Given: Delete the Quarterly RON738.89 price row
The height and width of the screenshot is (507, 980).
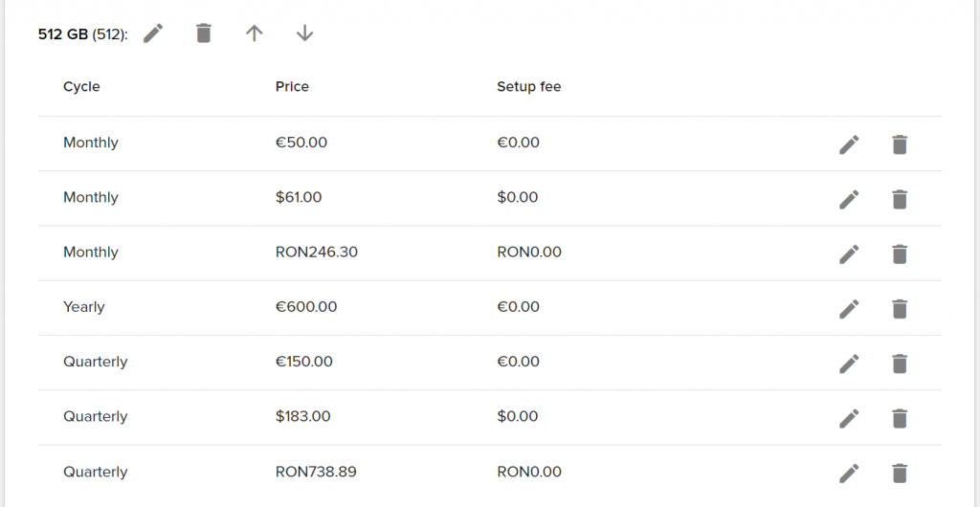Looking at the screenshot, I should (x=900, y=474).
